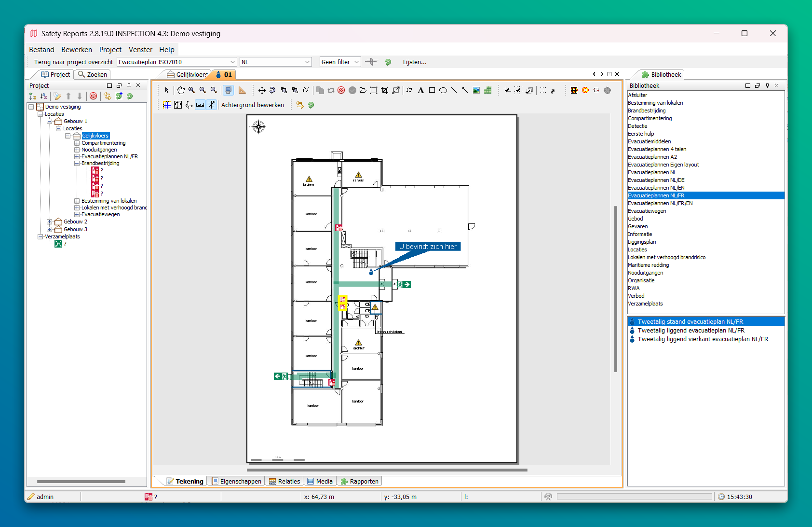Select the crop tool in toolbar
Image resolution: width=812 pixels, height=527 pixels.
[384, 90]
